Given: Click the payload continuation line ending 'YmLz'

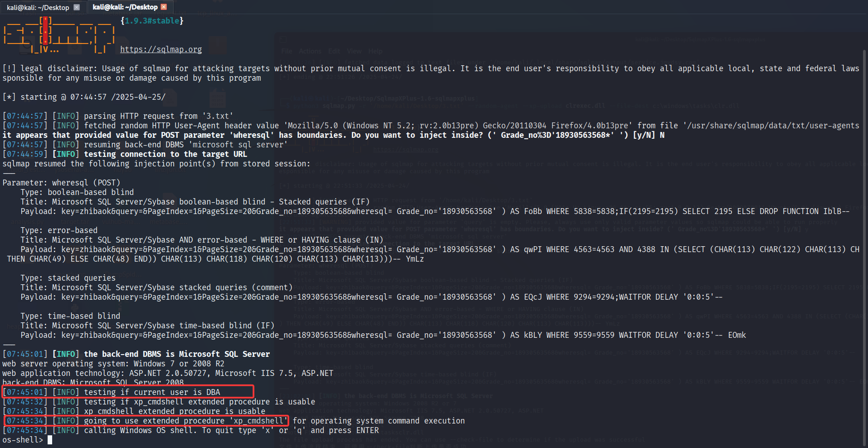Looking at the screenshot, I should (x=215, y=259).
